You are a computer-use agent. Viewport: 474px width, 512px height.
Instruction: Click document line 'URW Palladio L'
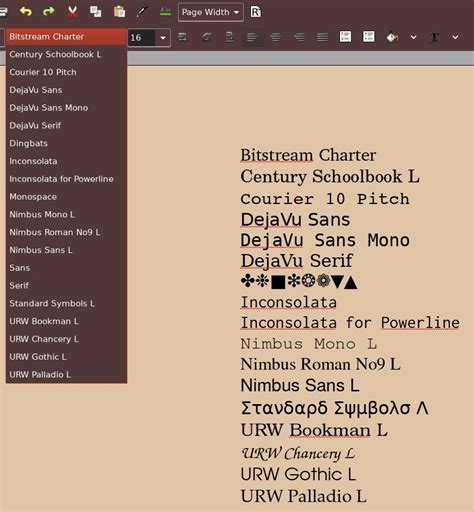pyautogui.click(x=303, y=496)
